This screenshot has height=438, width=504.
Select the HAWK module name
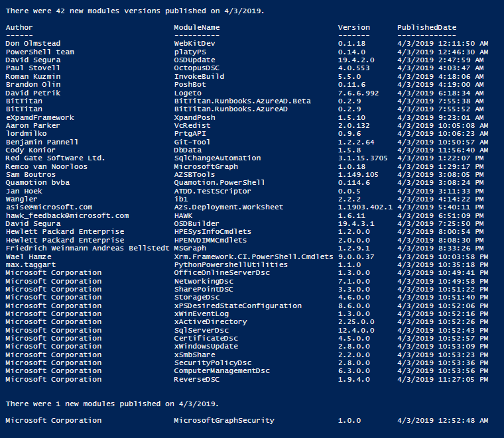click(x=183, y=216)
